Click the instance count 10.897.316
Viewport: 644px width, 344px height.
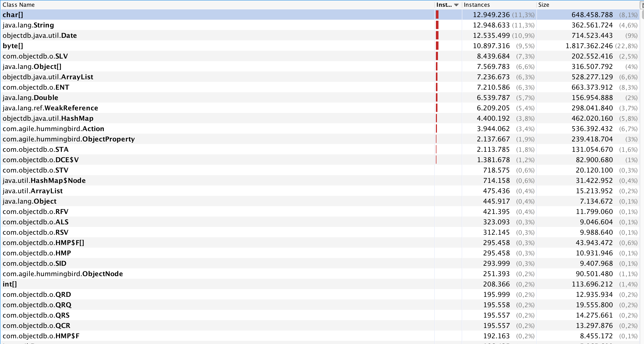pyautogui.click(x=491, y=46)
